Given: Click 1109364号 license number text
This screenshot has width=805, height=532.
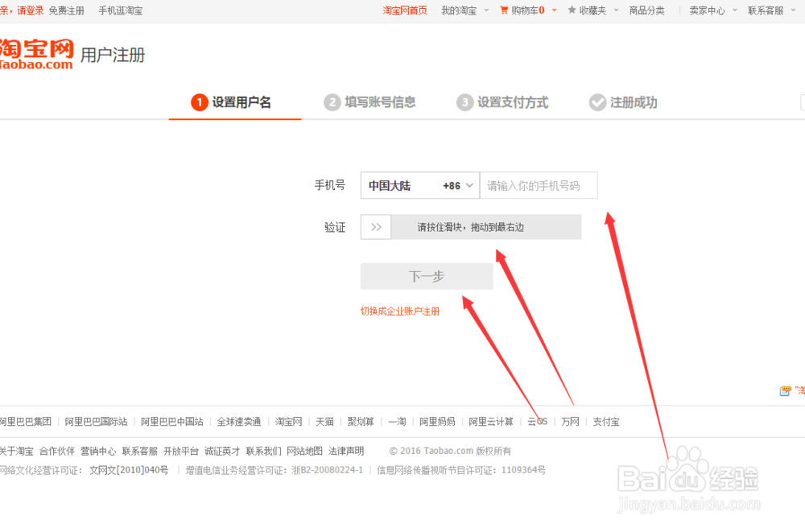Looking at the screenshot, I should pyautogui.click(x=523, y=470).
